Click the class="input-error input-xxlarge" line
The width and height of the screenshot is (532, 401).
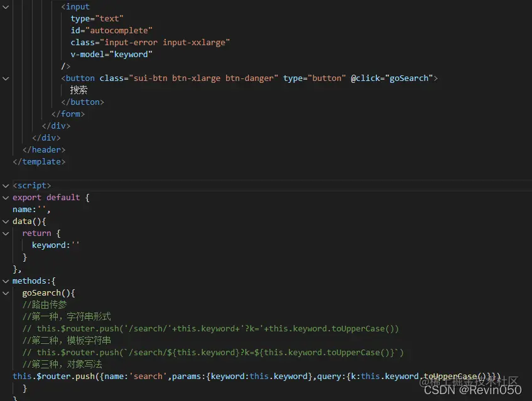click(x=150, y=43)
